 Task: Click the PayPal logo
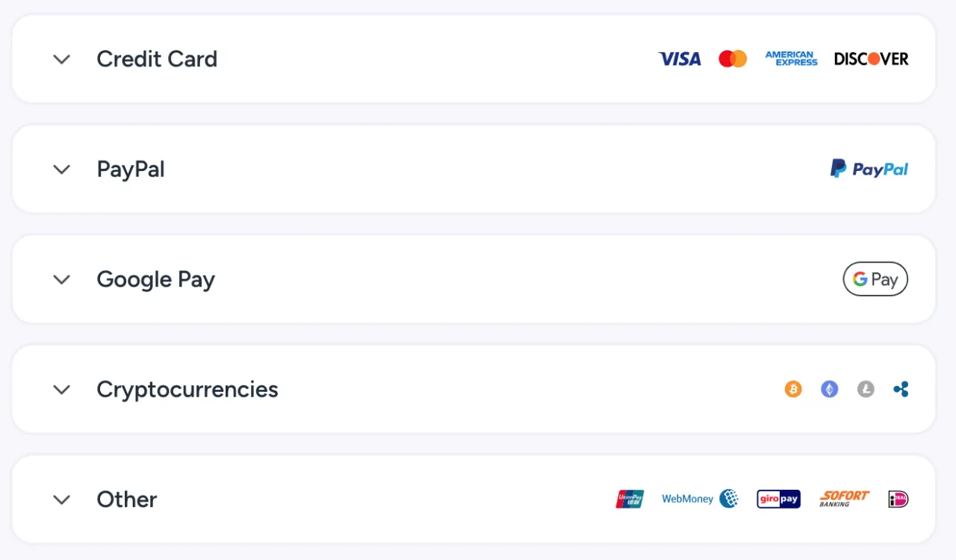(x=869, y=169)
